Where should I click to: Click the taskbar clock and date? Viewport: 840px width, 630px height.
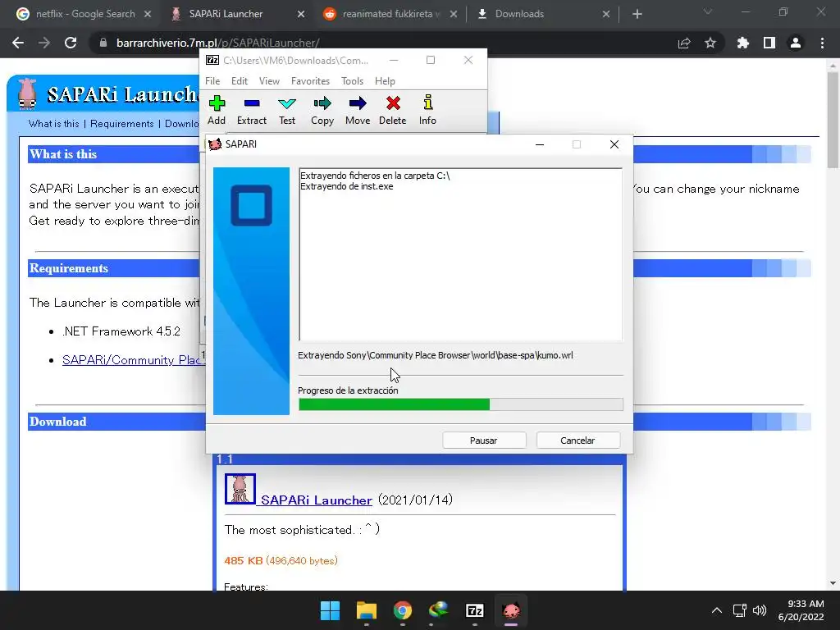(x=801, y=610)
